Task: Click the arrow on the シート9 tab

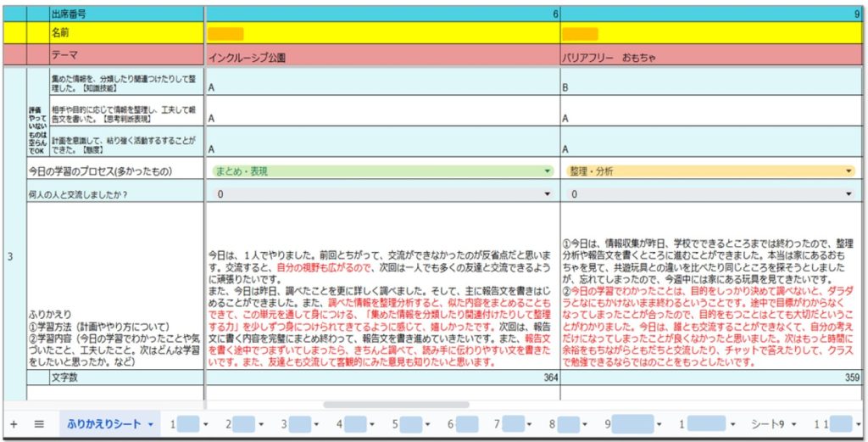Action: tap(793, 424)
